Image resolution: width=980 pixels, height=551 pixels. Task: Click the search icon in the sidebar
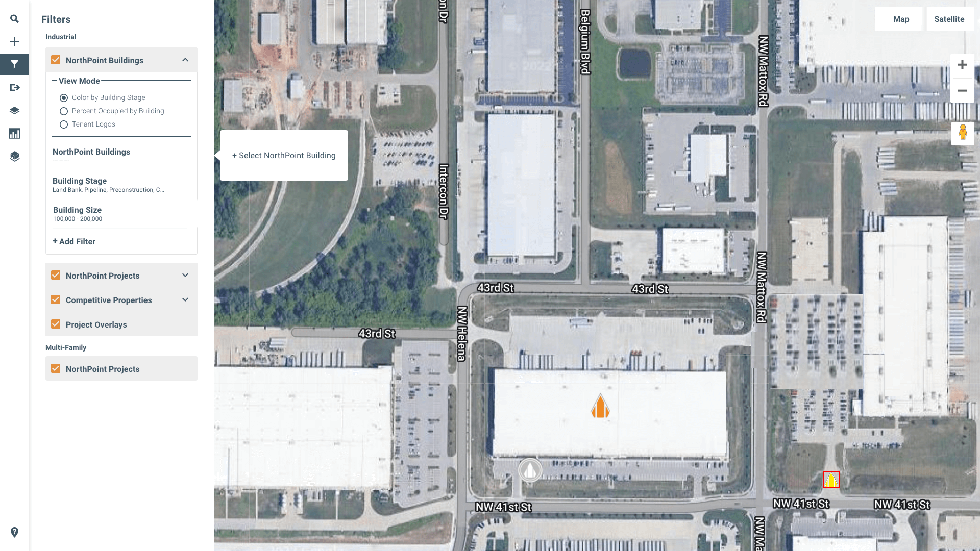tap(15, 19)
